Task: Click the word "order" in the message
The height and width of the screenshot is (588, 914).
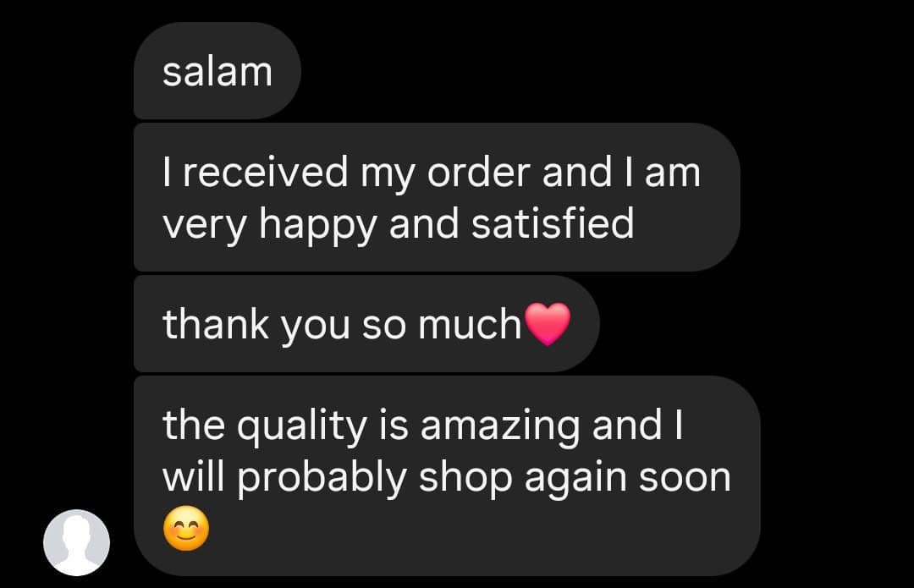Action: [x=478, y=172]
